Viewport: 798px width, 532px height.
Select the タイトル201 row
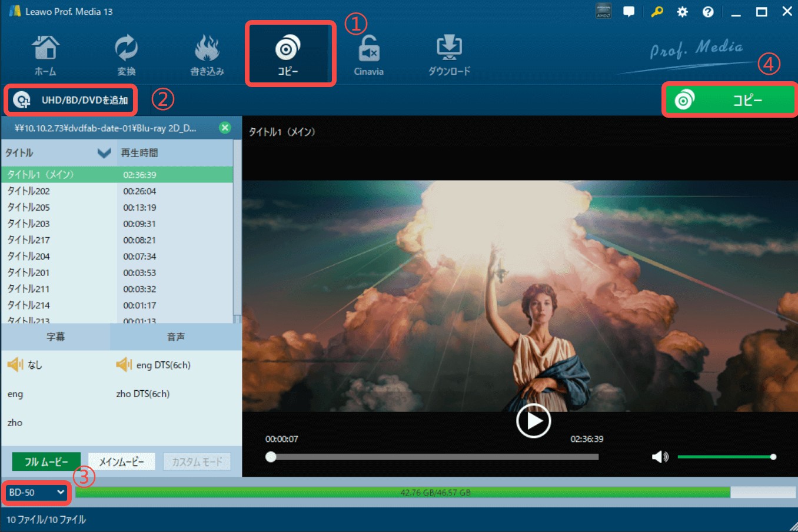tap(117, 273)
